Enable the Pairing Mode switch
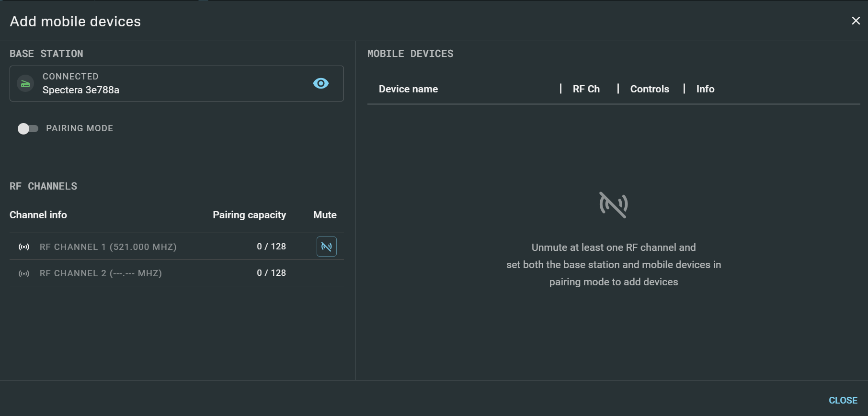This screenshot has width=868, height=416. tap(28, 128)
